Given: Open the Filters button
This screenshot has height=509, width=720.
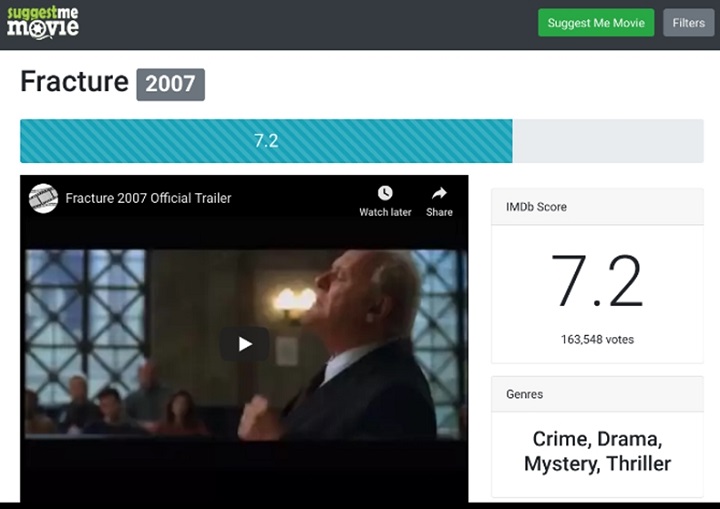Looking at the screenshot, I should point(688,23).
